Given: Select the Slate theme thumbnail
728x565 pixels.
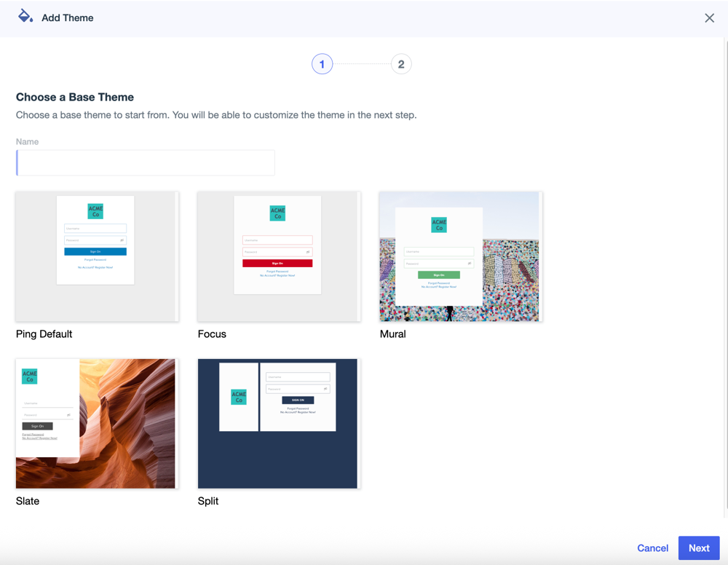Looking at the screenshot, I should 96,423.
